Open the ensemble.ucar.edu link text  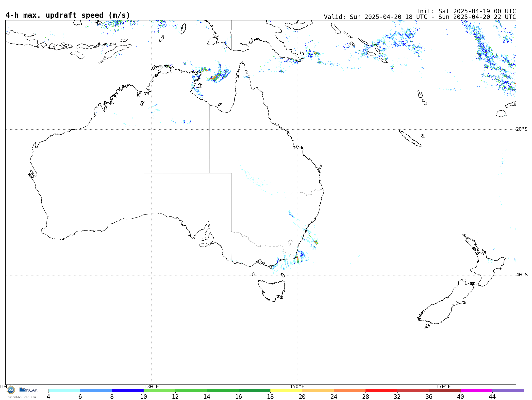coord(22,397)
